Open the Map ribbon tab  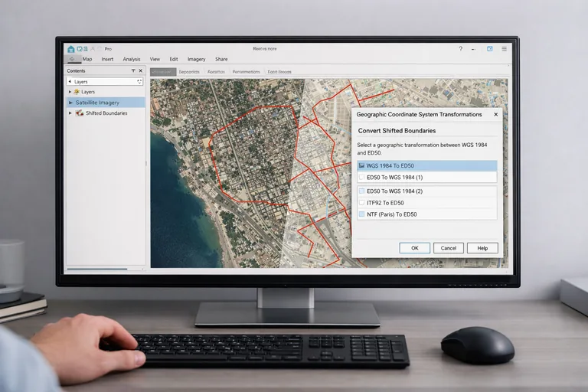click(87, 59)
